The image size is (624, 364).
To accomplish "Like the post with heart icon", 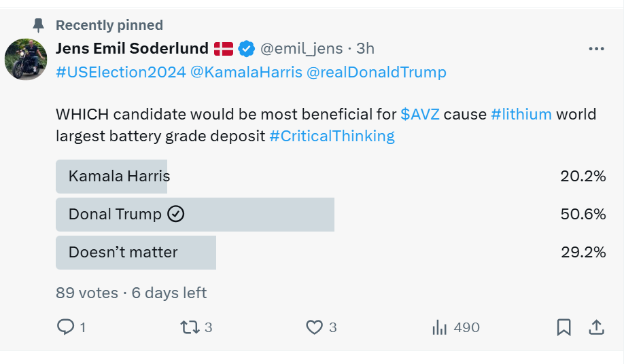I will 314,327.
